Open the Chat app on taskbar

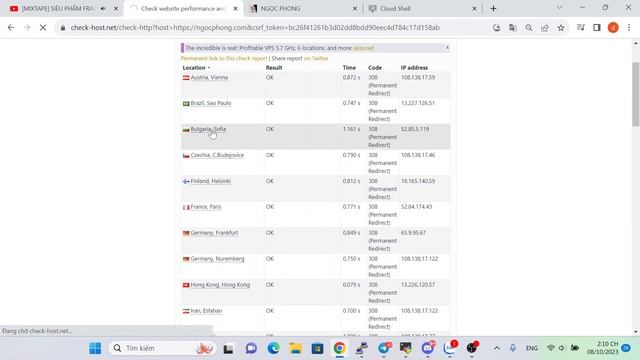(251, 348)
